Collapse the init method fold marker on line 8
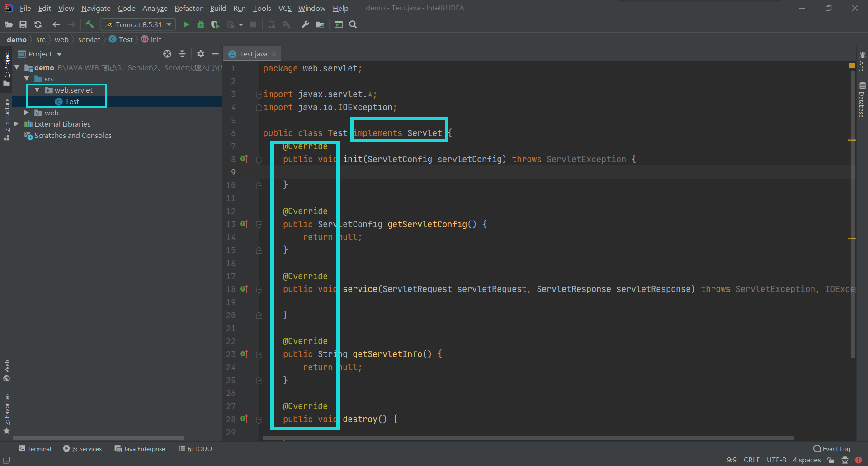Screen dimensions: 868x466 259,159
